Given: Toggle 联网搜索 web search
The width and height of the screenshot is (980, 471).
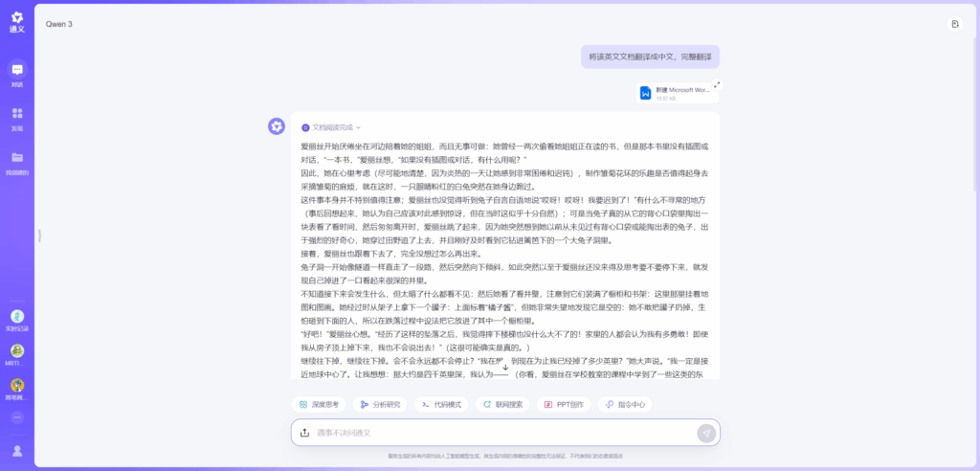Looking at the screenshot, I should click(x=502, y=405).
